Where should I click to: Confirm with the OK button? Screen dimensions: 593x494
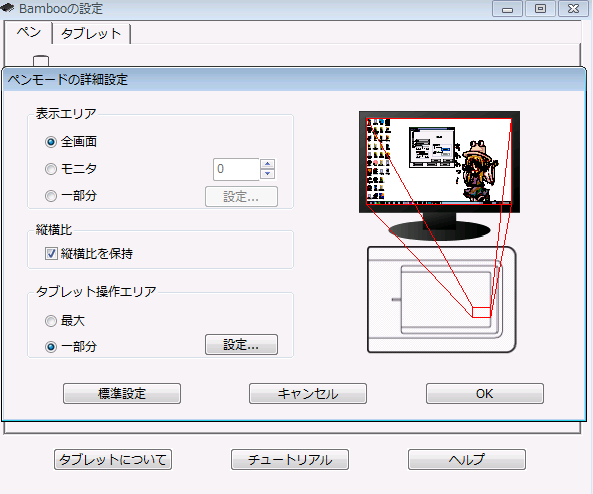point(485,394)
